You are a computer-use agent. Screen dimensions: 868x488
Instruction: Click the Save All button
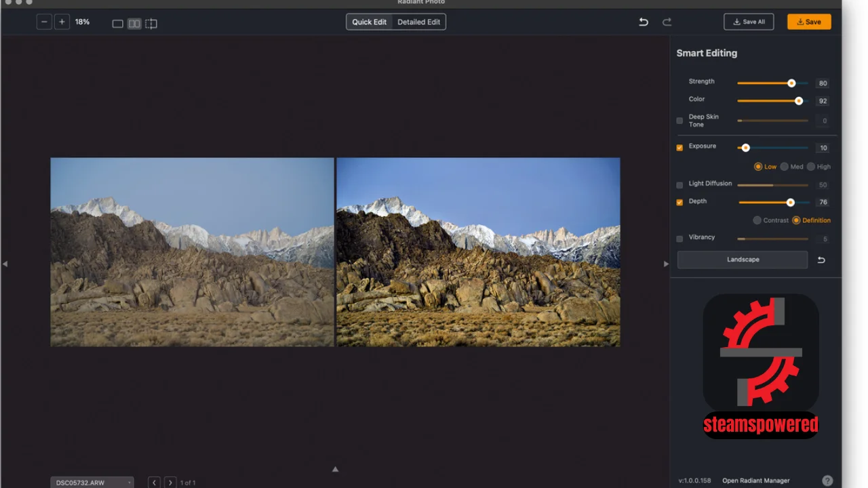[749, 22]
